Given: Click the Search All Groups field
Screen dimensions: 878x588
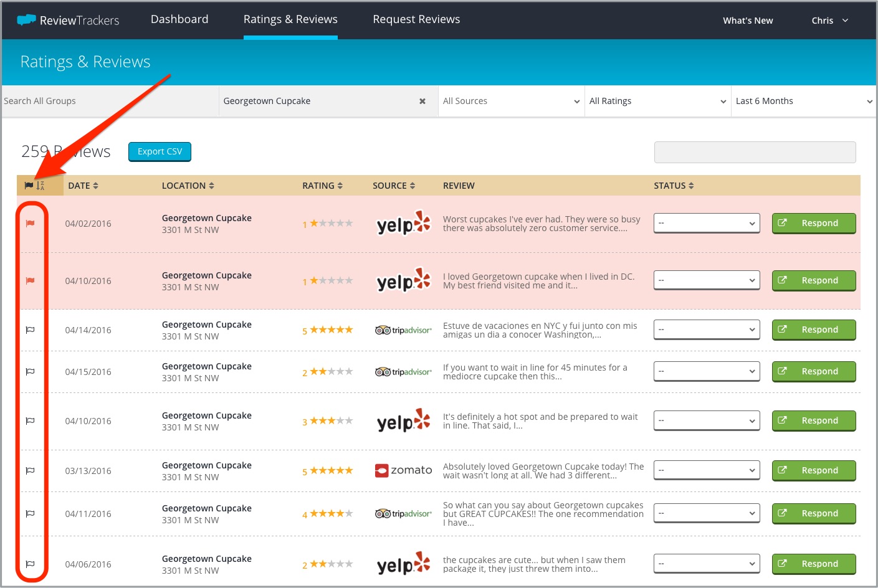Looking at the screenshot, I should click(x=110, y=101).
